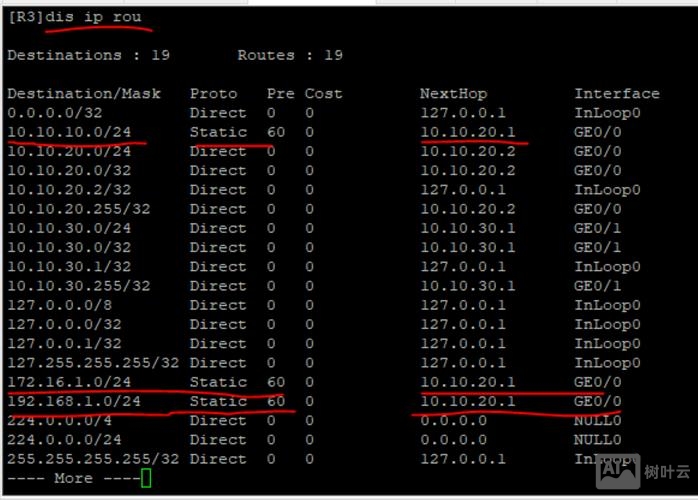
Task: Click the Cost column header
Action: 323,94
